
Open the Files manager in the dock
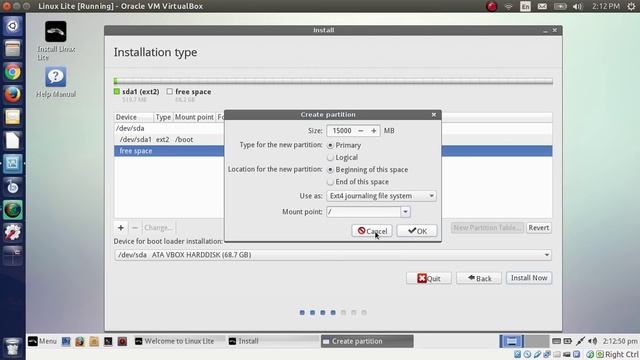tap(13, 49)
